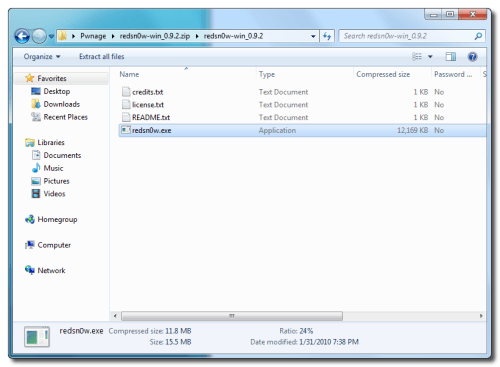
Task: Open Downloads in Favorites
Action: click(61, 104)
